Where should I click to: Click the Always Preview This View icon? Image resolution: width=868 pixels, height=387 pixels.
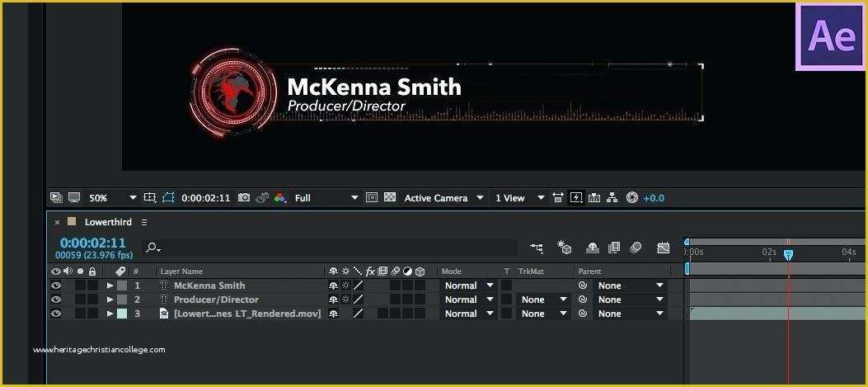(56, 197)
